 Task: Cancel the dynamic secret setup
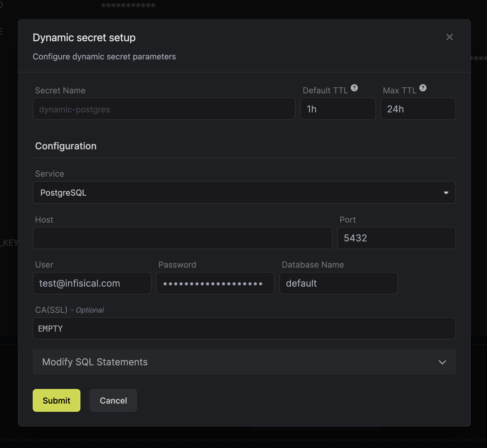(113, 400)
